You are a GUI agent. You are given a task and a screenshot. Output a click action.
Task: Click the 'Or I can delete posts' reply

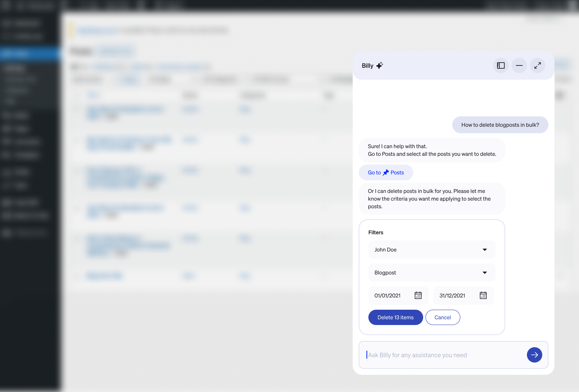432,199
